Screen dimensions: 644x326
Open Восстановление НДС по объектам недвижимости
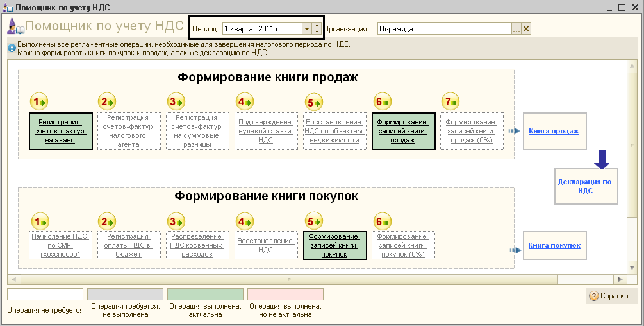[334, 131]
